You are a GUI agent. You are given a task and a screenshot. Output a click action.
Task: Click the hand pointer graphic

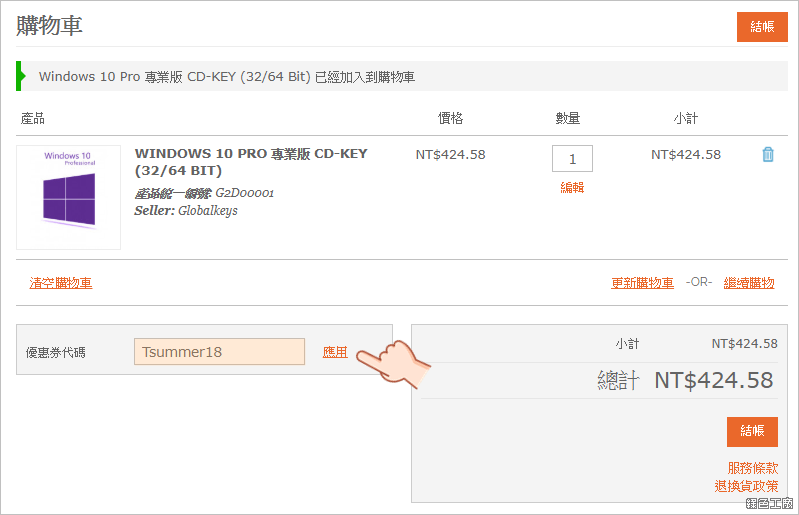(x=393, y=364)
